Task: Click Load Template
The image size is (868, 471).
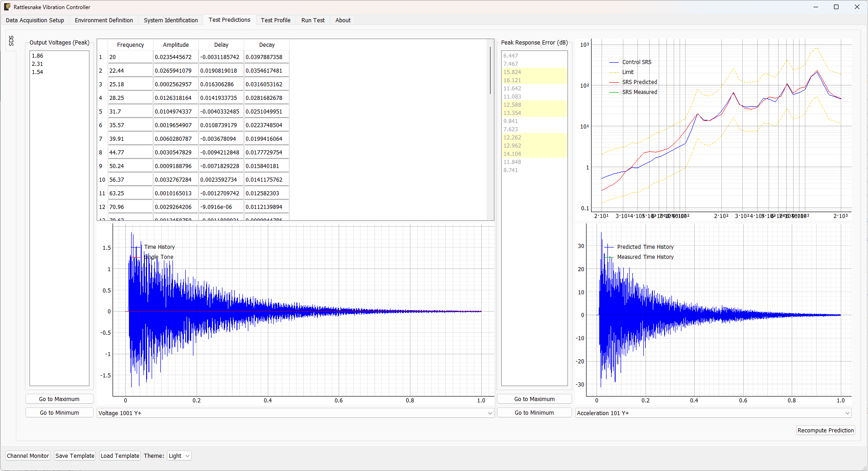Action: click(120, 456)
